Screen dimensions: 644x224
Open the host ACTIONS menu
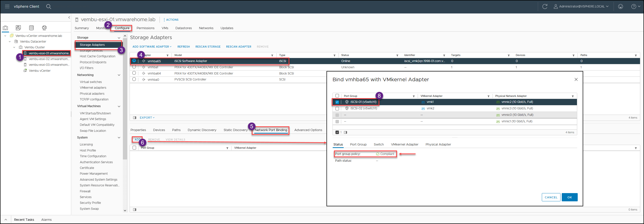[171, 20]
